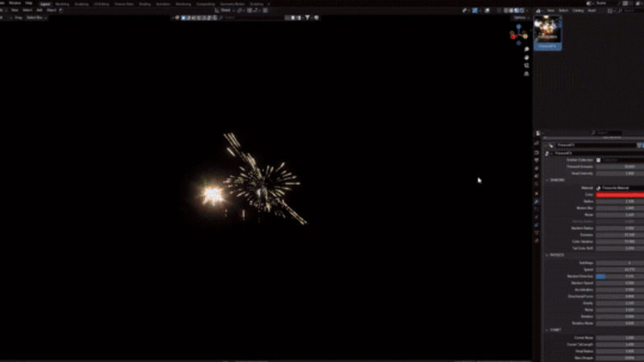Open the Output properties tab
The width and height of the screenshot is (644, 362).
coord(537,160)
